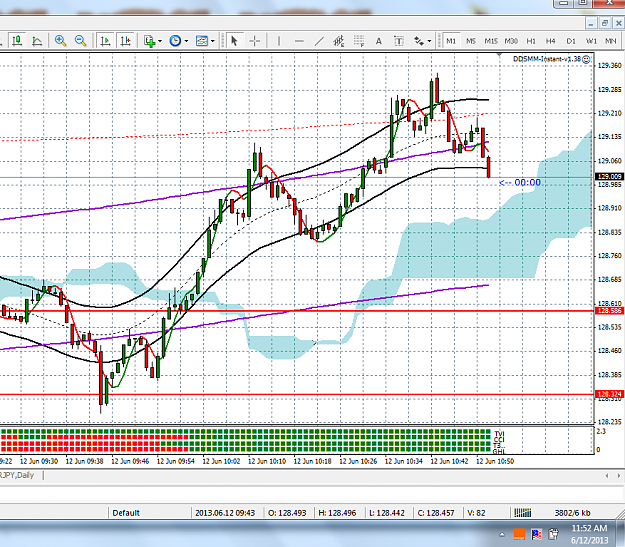This screenshot has width=625, height=547.
Task: Expand the indicators list dropdown arrow
Action: (160, 41)
